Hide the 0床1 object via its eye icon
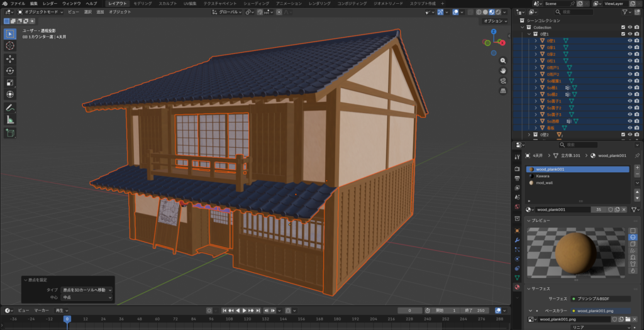This screenshot has width=644, height=330. point(630,48)
